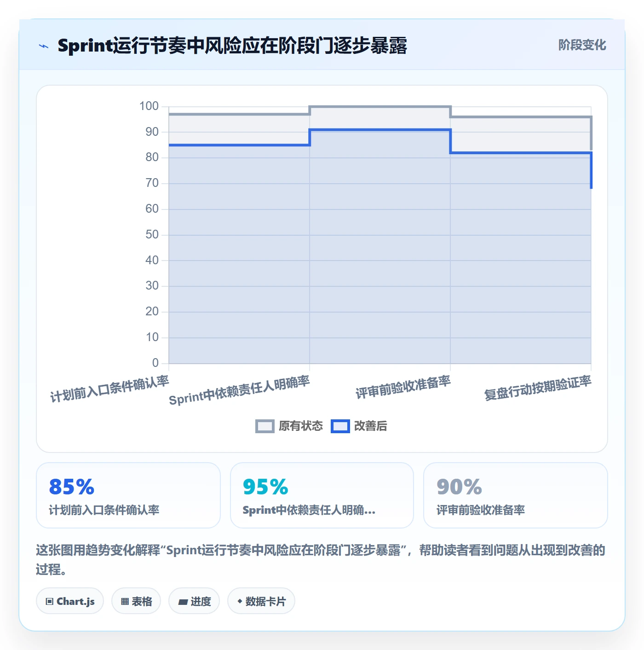The height and width of the screenshot is (650, 644).
Task: Click the x-axis label 计划前入口条件确认率
Action: coord(109,389)
